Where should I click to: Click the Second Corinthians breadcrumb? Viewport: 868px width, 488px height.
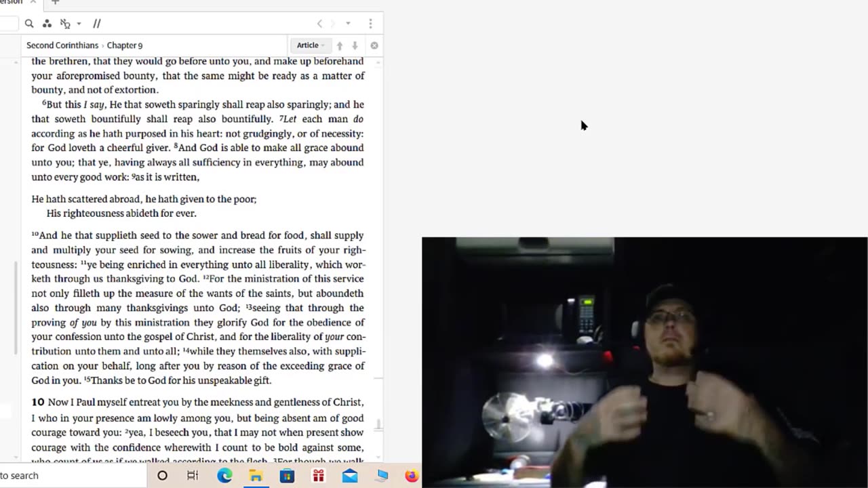tap(62, 45)
